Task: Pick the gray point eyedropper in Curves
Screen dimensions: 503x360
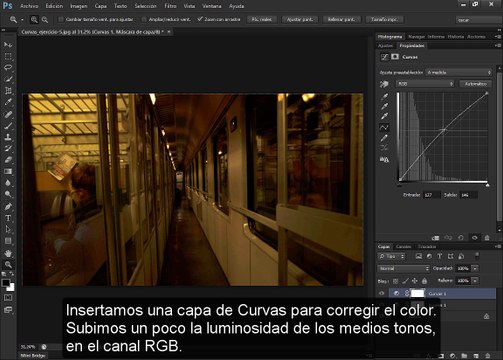Action: point(384,106)
